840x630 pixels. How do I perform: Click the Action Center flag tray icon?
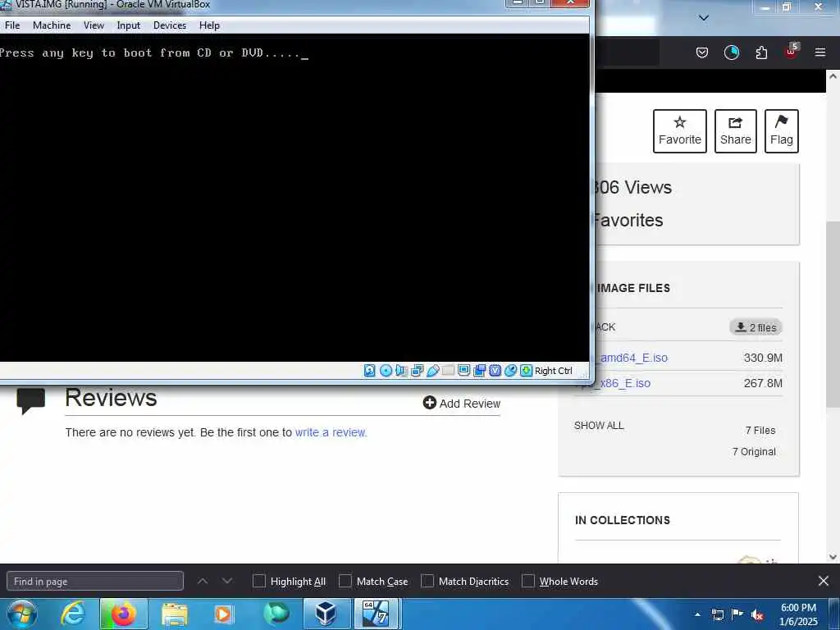pos(737,614)
